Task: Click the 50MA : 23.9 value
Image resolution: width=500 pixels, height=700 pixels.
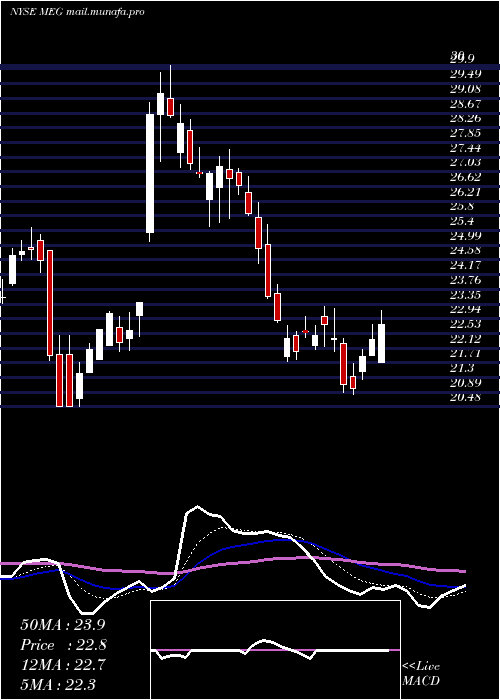Action: tap(64, 625)
